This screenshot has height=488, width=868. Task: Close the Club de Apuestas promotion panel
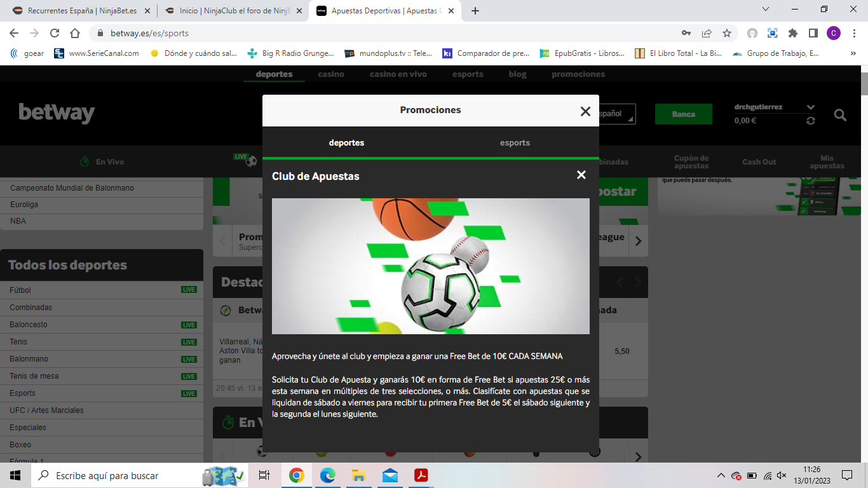tap(581, 175)
